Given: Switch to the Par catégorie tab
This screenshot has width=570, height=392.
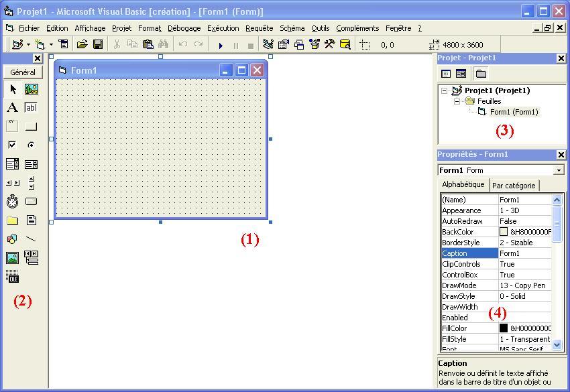Looking at the screenshot, I should click(x=514, y=186).
